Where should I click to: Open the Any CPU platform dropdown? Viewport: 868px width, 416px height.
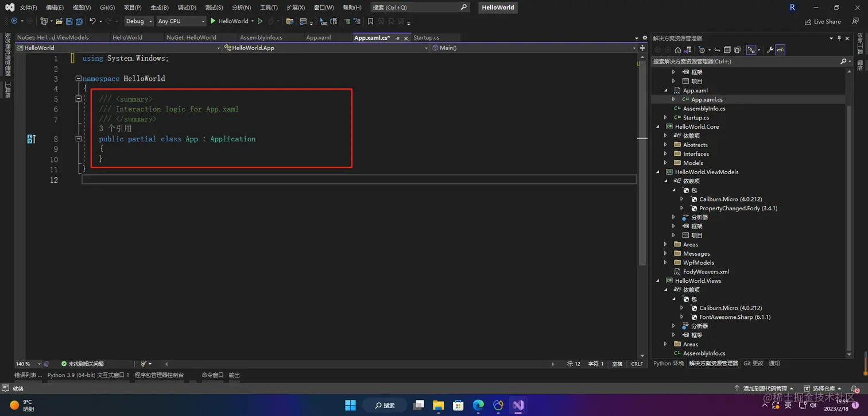click(181, 21)
